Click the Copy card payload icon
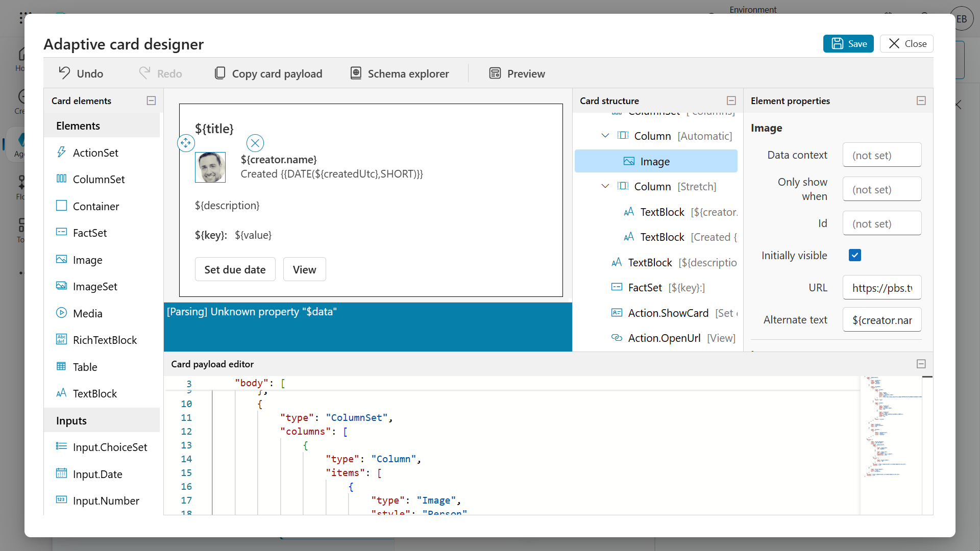This screenshot has height=551, width=980. [220, 73]
